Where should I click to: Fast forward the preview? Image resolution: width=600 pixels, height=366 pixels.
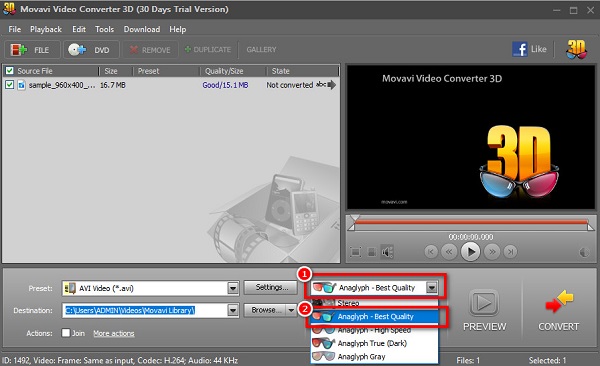pos(492,252)
